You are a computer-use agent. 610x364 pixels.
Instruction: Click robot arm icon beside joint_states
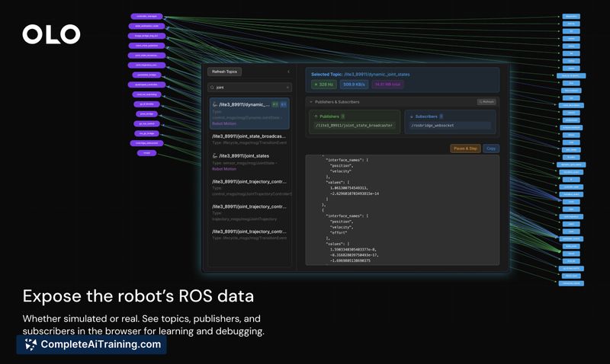(215, 156)
